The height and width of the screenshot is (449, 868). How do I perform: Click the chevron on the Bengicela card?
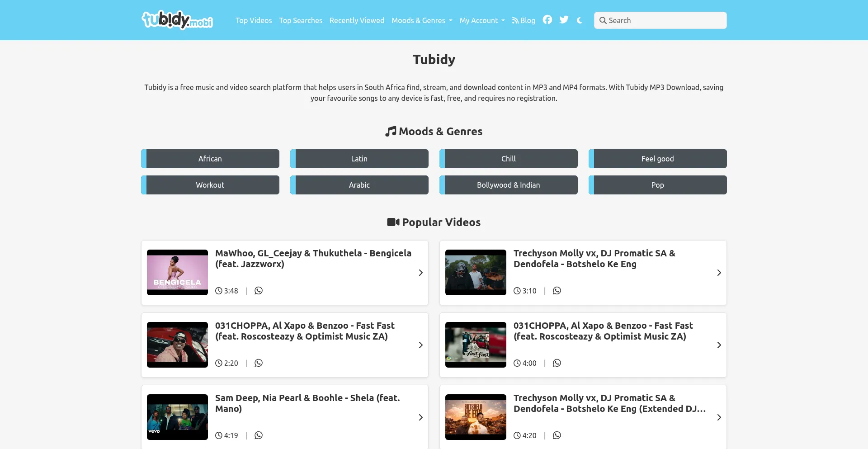[x=420, y=273]
